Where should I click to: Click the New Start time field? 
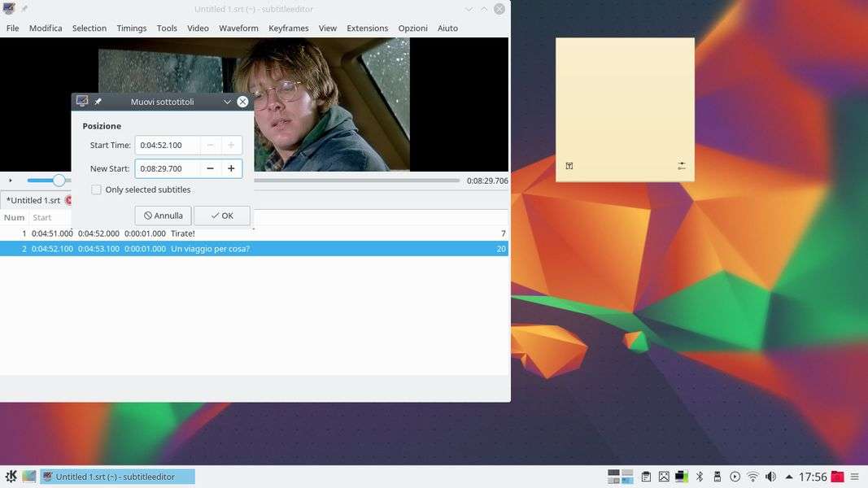[168, 168]
